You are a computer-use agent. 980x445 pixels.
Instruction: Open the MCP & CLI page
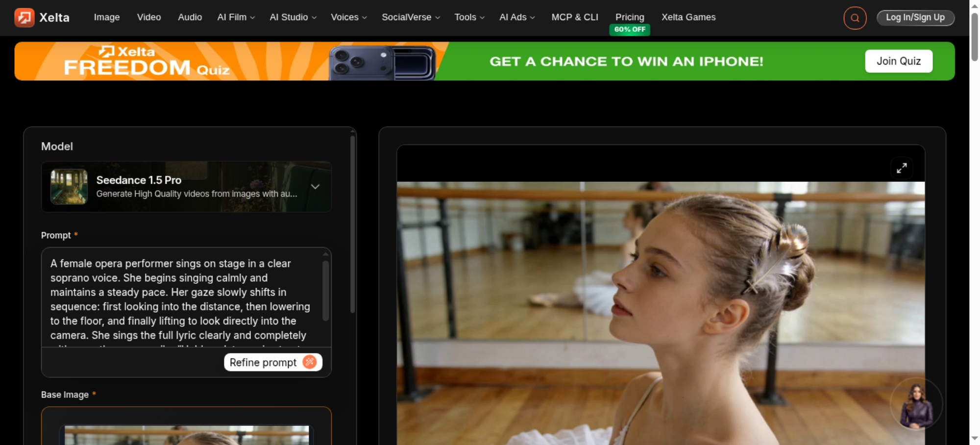[575, 17]
